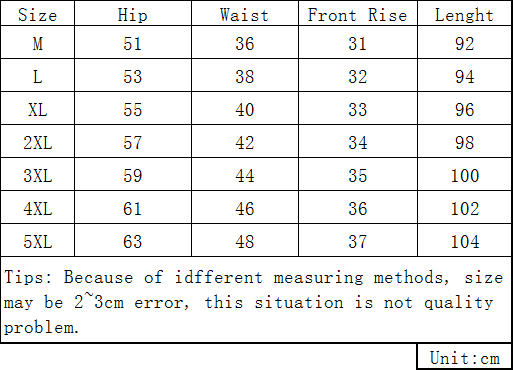Click length value 100 in 3XL row
Viewport: 513px width, 370px height.
(464, 175)
